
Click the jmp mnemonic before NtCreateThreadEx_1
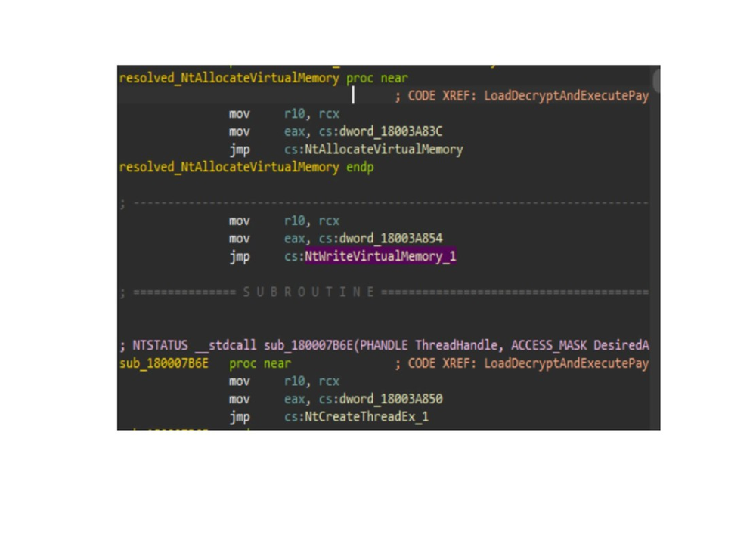click(239, 416)
